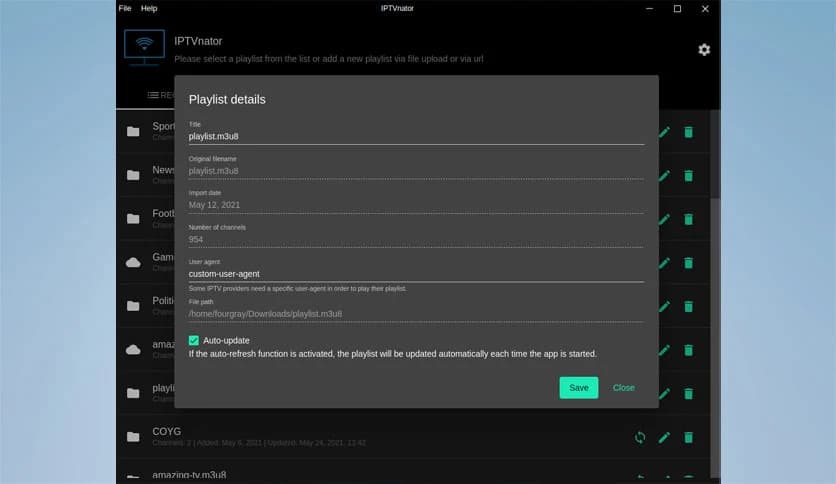Click the Football folder icon

133,219
